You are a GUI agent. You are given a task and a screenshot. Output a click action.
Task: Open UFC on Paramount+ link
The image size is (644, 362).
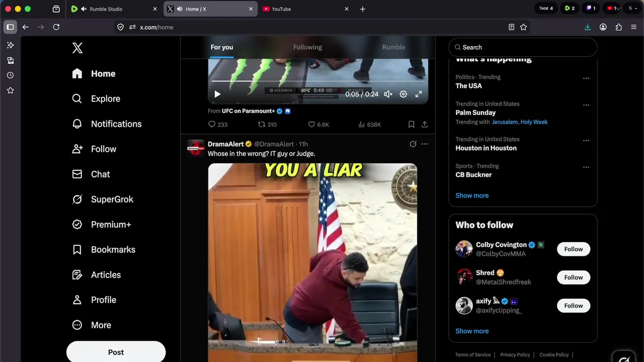(x=249, y=111)
